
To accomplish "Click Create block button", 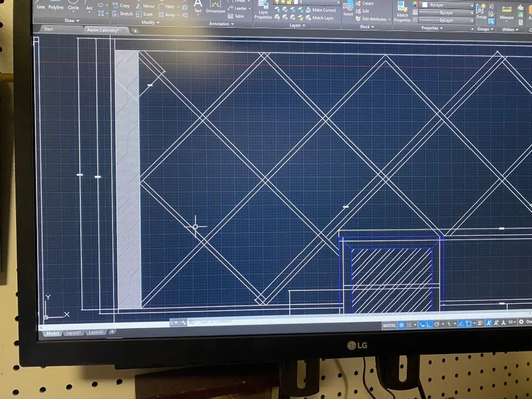I will tap(365, 3).
